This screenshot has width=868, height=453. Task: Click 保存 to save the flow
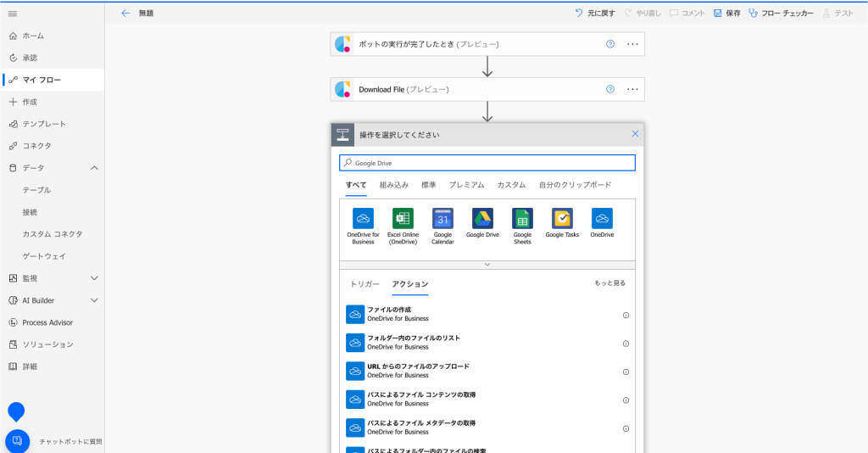coord(726,14)
